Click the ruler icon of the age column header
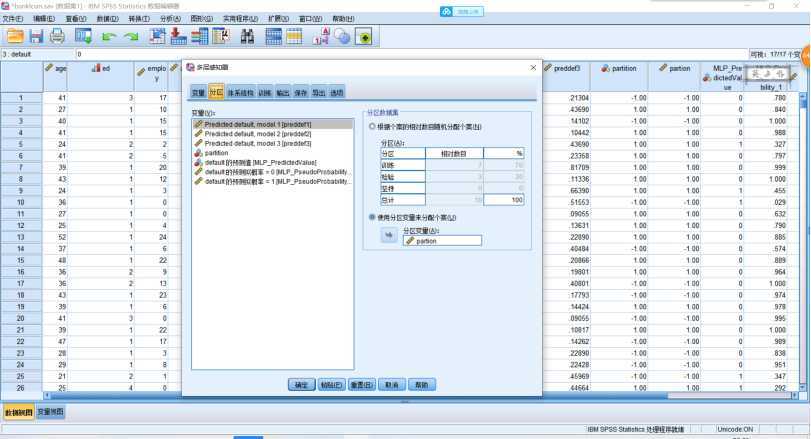The height and width of the screenshot is (439, 811). point(49,68)
